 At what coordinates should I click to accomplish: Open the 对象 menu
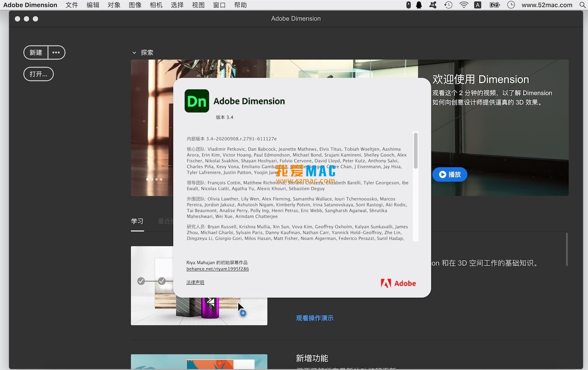(x=114, y=5)
